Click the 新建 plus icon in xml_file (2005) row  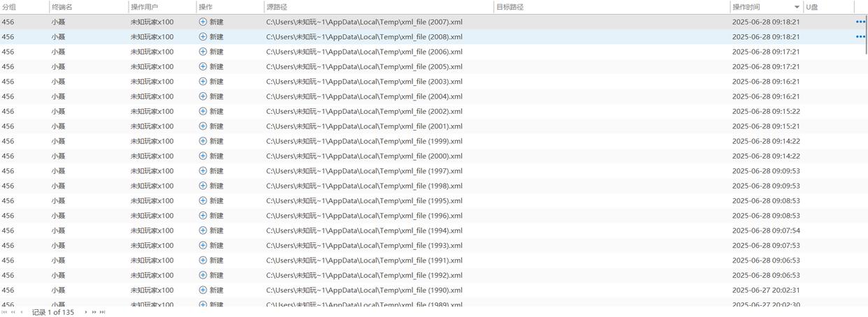(x=203, y=66)
